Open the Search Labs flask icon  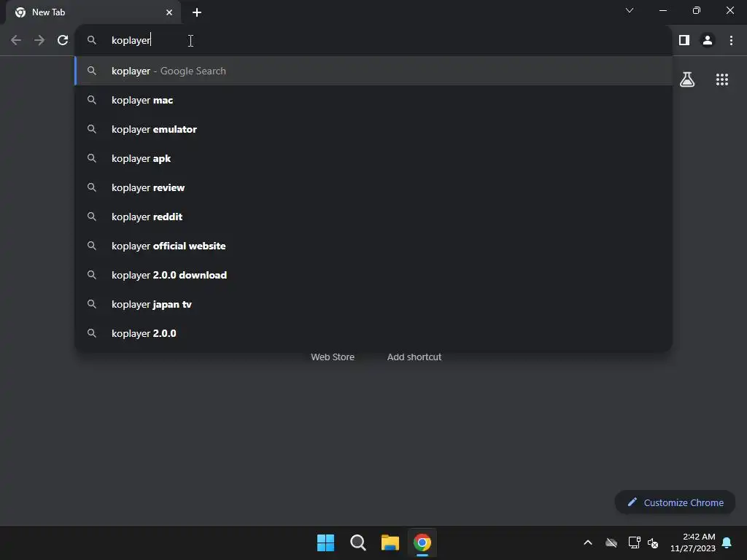pos(687,79)
